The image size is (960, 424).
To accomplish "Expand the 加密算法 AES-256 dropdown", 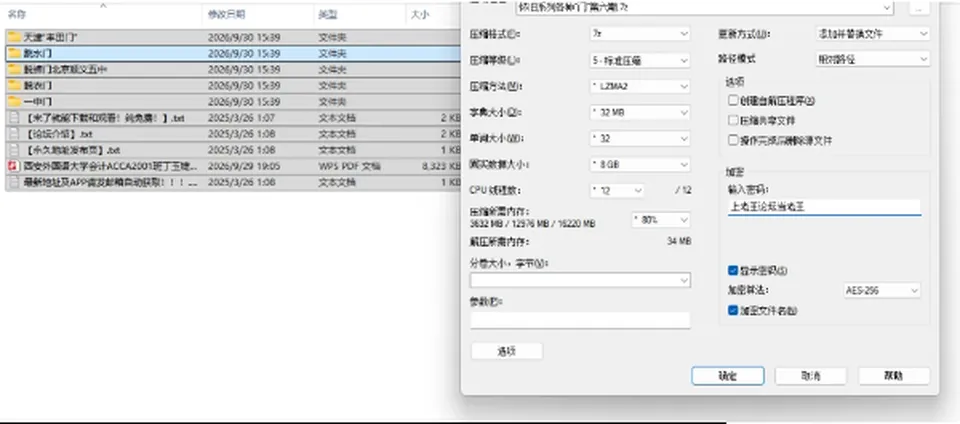I will [880, 290].
